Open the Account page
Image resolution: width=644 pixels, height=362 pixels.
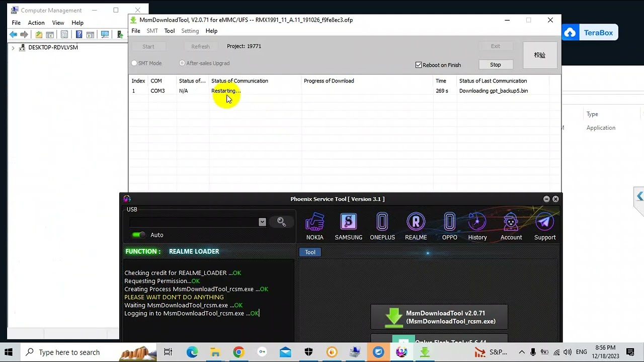511,227
